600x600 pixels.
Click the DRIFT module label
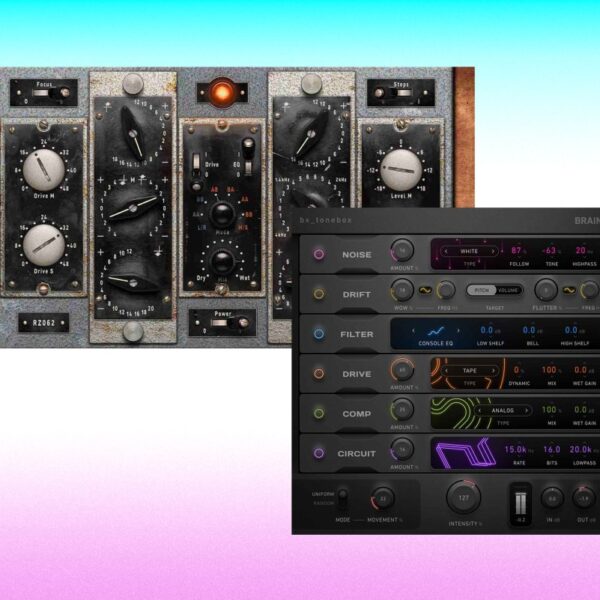[357, 295]
